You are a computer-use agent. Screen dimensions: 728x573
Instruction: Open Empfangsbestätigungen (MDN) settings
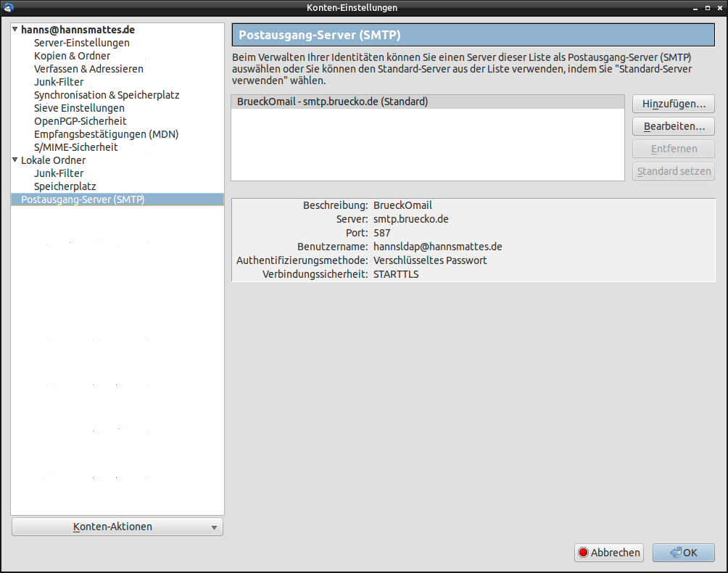[x=106, y=134]
